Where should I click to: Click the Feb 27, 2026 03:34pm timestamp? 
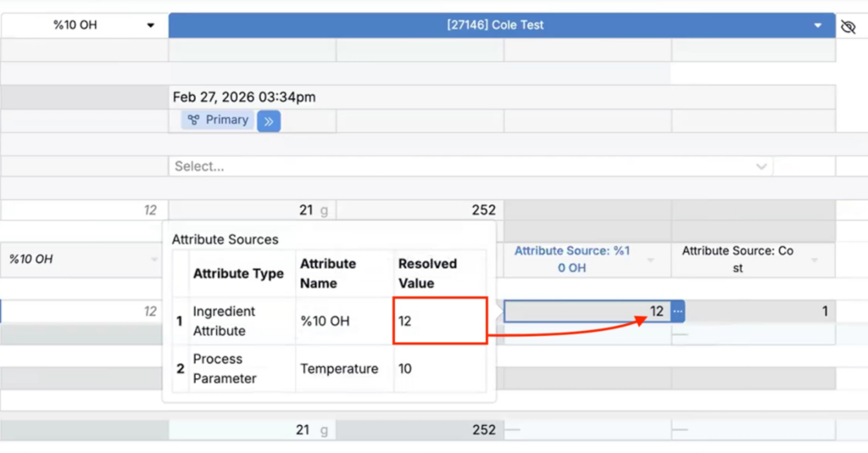[244, 97]
